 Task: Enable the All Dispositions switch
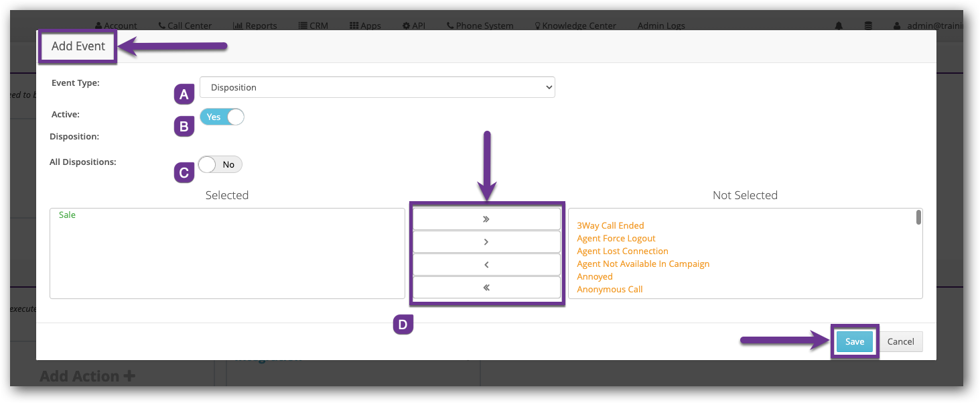pyautogui.click(x=220, y=164)
